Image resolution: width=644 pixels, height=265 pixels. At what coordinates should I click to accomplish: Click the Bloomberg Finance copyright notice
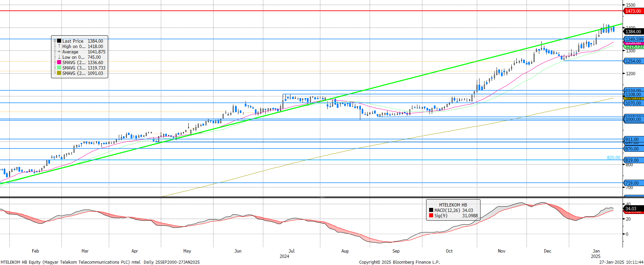(399, 262)
